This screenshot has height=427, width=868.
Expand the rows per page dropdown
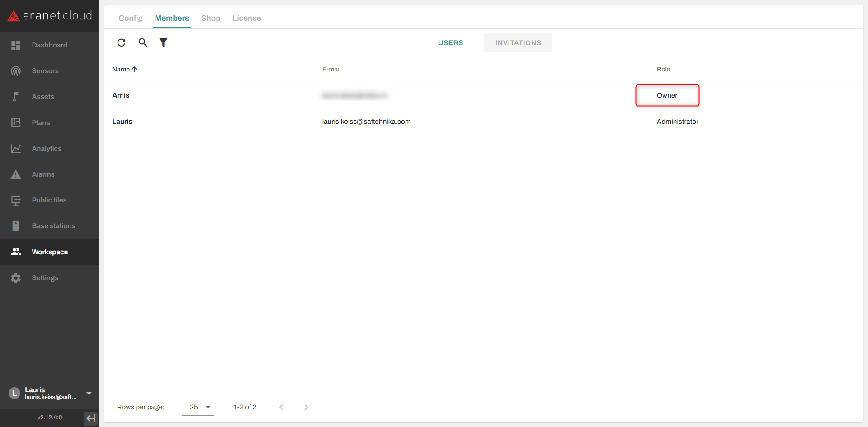point(198,407)
